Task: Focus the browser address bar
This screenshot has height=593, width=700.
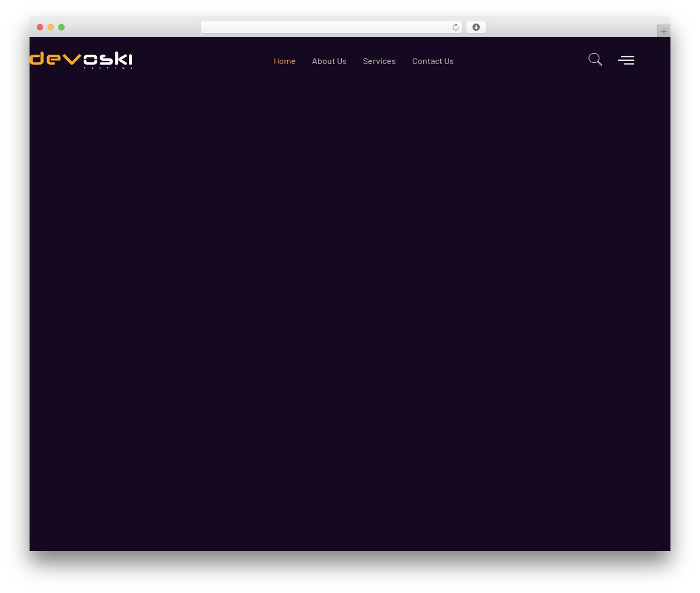Action: click(331, 27)
